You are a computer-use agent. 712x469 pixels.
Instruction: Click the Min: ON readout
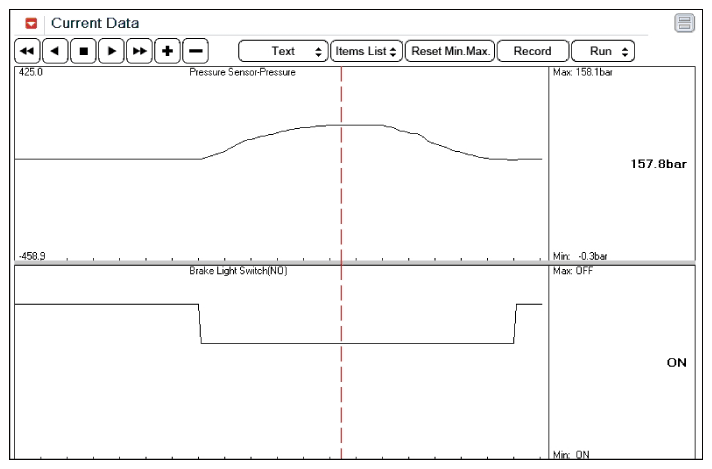571,454
